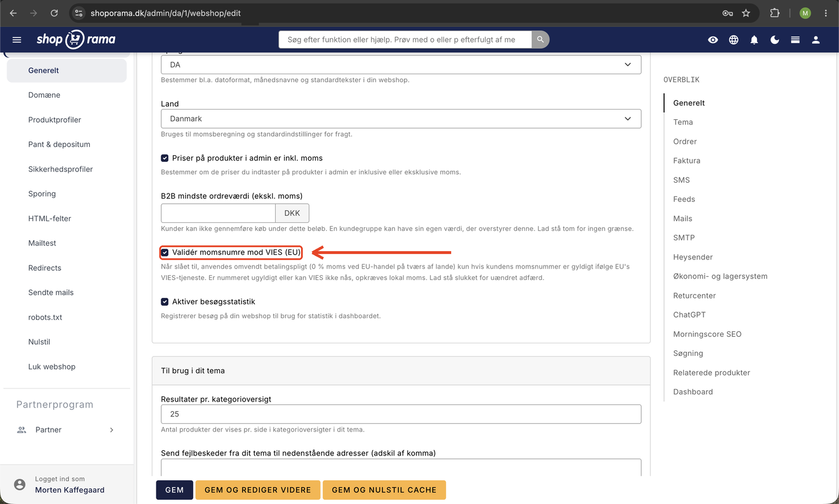Jump to Faktura in Overblik list
This screenshot has width=839, height=504.
687,161
